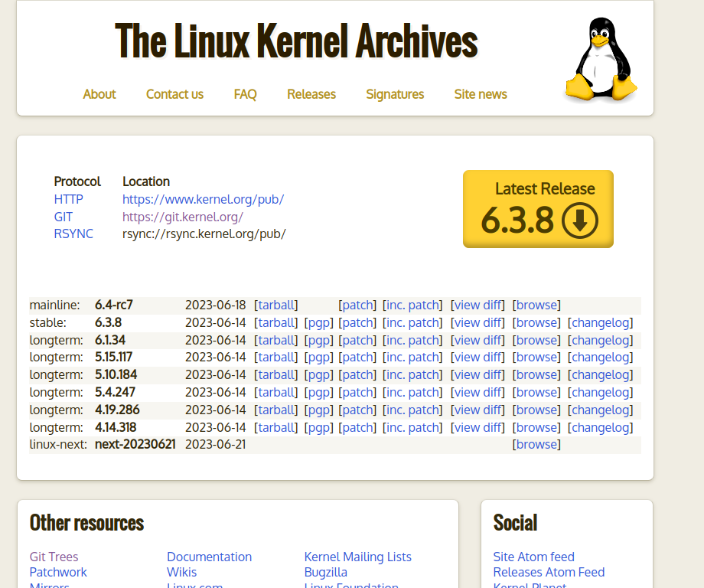Click the linux-next 2023-06-21 date

click(x=216, y=445)
